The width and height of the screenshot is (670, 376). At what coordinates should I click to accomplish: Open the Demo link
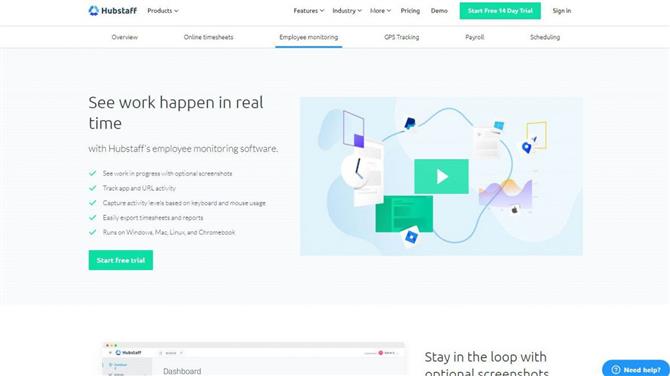(439, 11)
